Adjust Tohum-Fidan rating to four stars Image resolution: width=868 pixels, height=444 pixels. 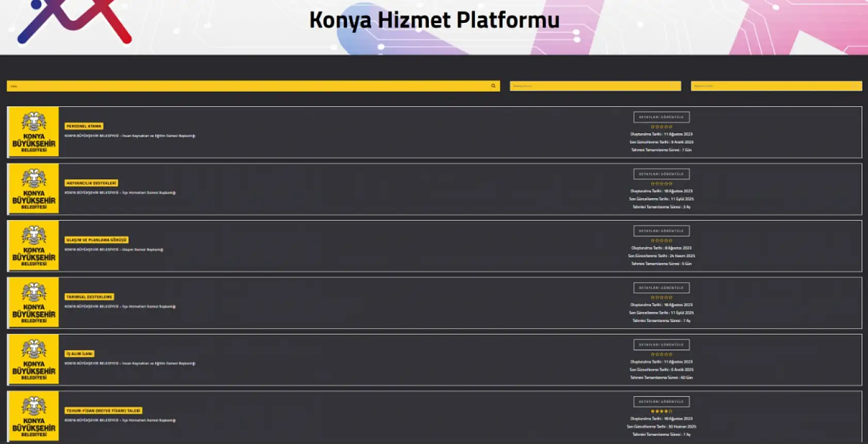[x=666, y=411]
